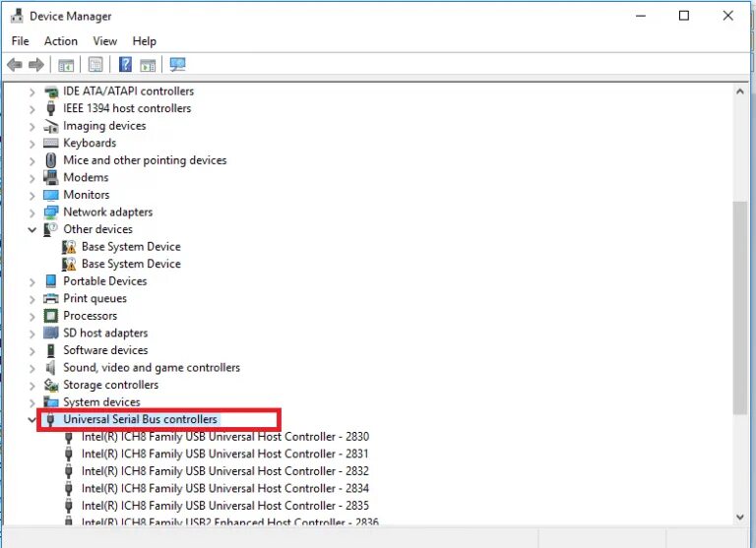This screenshot has height=548, width=756.
Task: Click the Sound, video and game controllers speaker icon
Action: [x=50, y=368]
